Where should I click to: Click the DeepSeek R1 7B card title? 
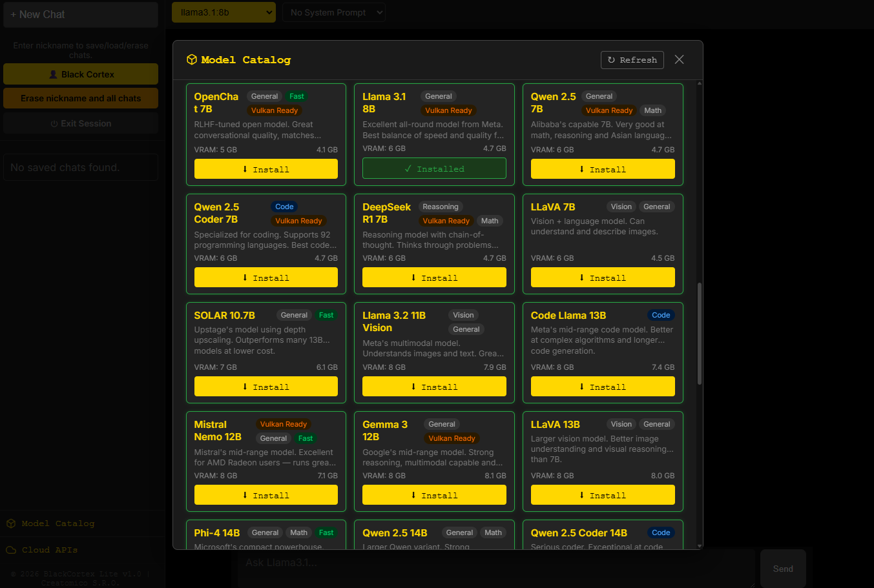click(x=386, y=213)
